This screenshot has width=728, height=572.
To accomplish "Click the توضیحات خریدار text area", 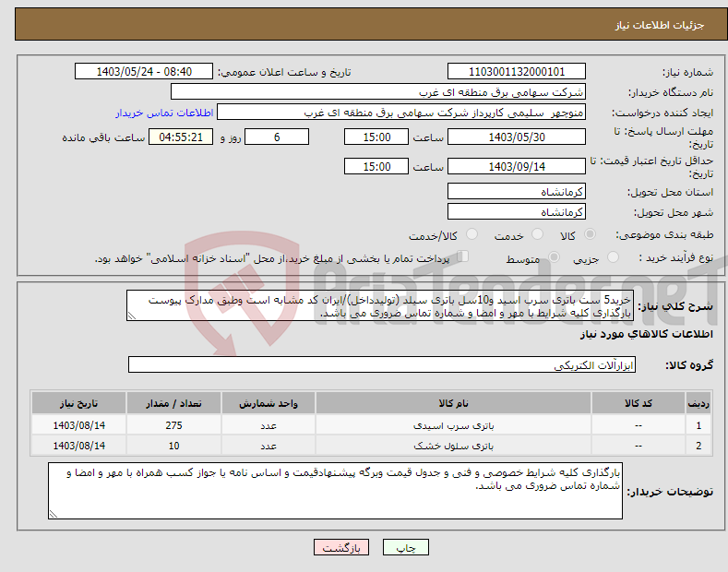I will coord(335,491).
